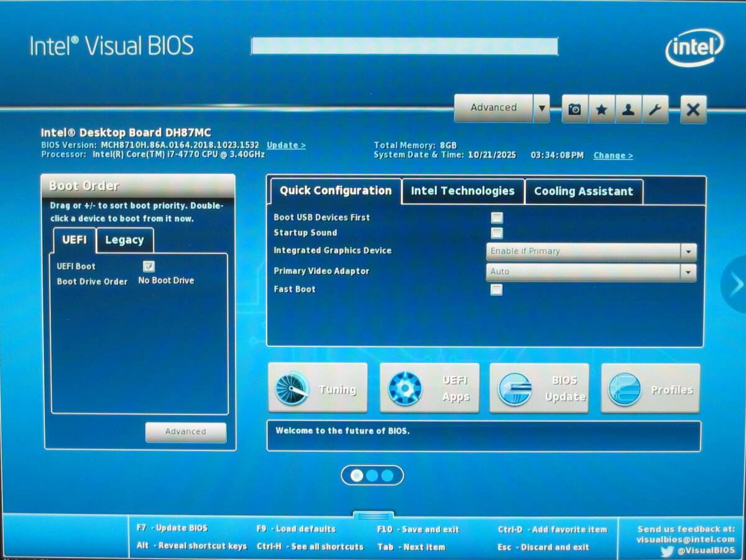The height and width of the screenshot is (560, 746).
Task: Open the Primary Video Adaptor dropdown
Action: [x=591, y=272]
